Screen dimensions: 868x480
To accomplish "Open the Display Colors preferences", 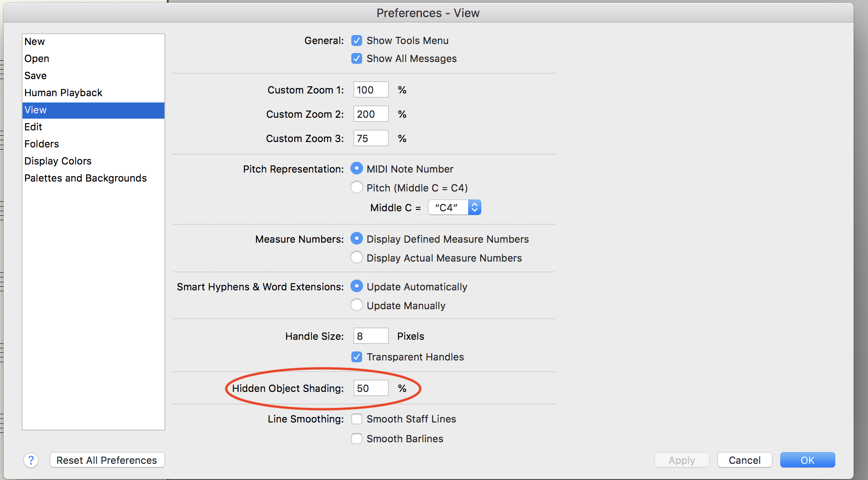I will [58, 161].
